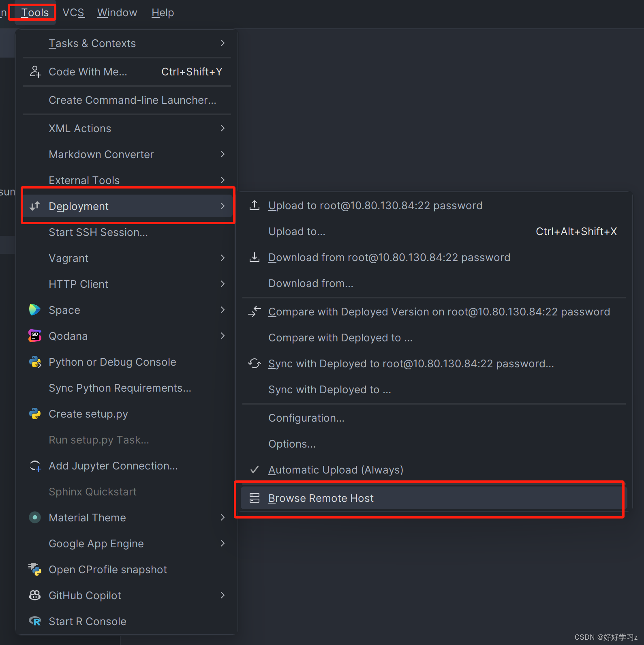Open the VCS menu
This screenshot has height=645, width=644.
click(73, 13)
